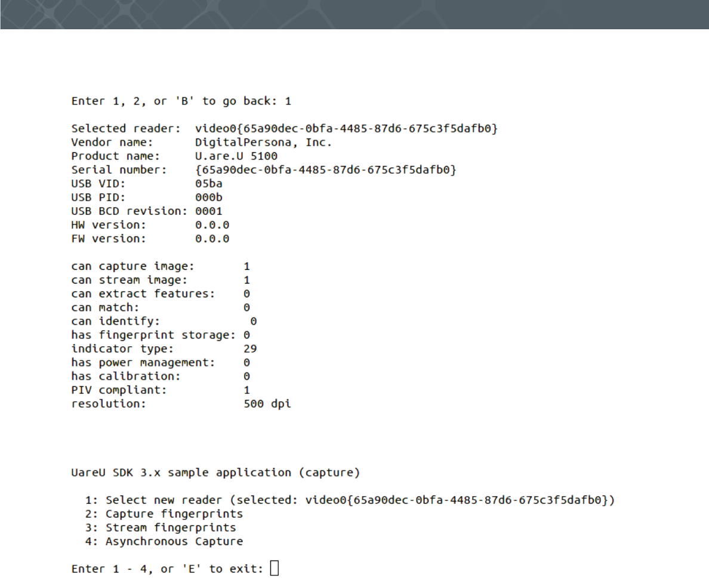709x588 pixels.
Task: Click the PIV compliant value
Action: (x=247, y=390)
